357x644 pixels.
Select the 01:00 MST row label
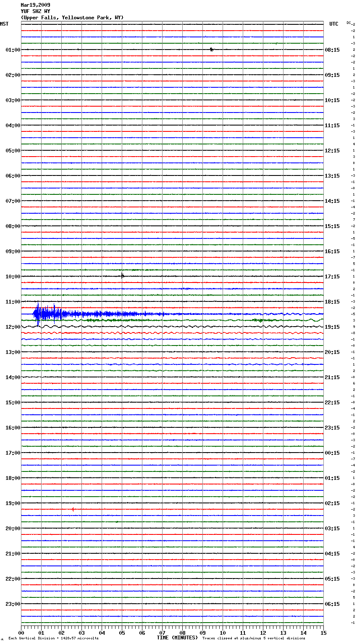coord(13,50)
